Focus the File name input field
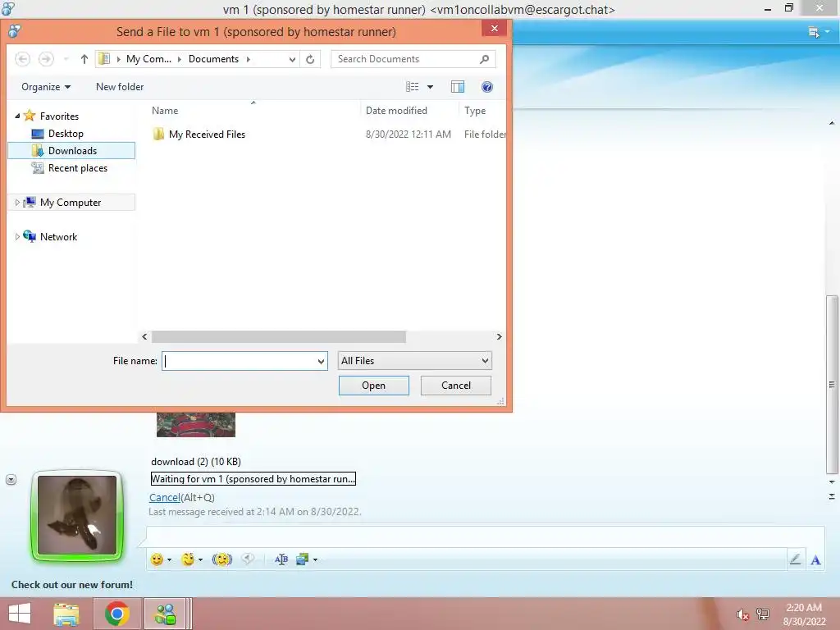The height and width of the screenshot is (630, 840). click(x=240, y=361)
